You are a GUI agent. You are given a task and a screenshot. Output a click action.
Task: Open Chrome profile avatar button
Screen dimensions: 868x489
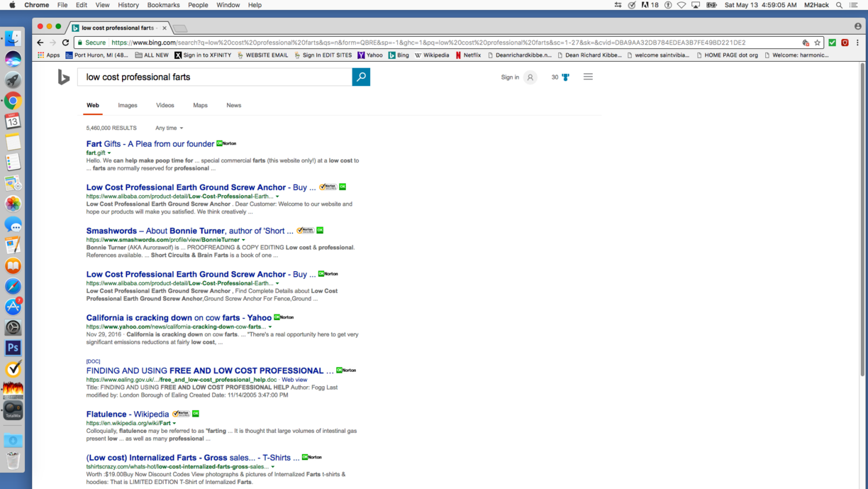(x=857, y=26)
